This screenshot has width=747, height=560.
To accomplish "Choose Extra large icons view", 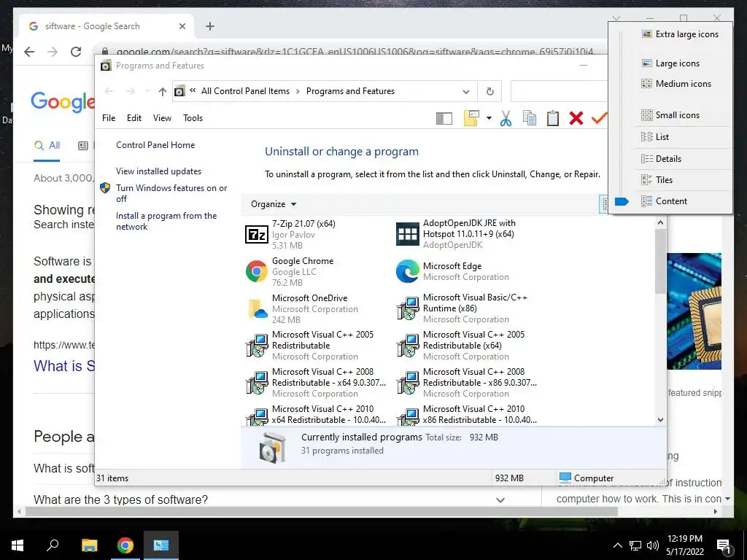I will (x=681, y=34).
